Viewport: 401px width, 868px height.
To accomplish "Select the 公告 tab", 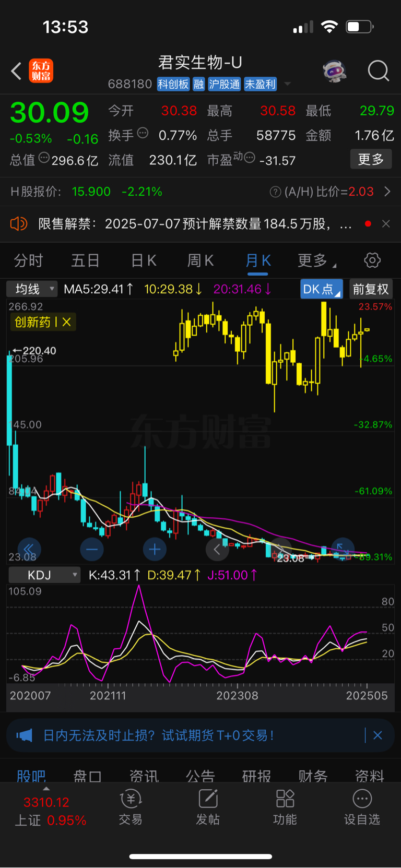I will (200, 776).
